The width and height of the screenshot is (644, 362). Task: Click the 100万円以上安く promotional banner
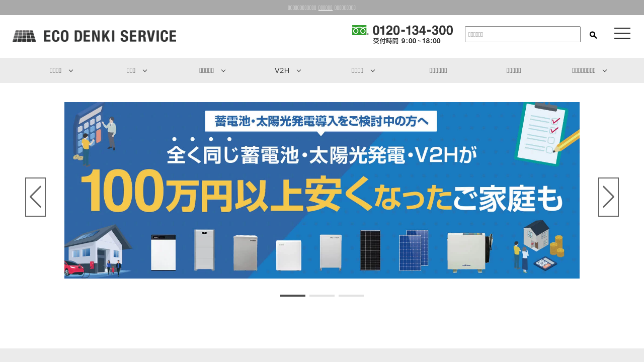pos(322,190)
